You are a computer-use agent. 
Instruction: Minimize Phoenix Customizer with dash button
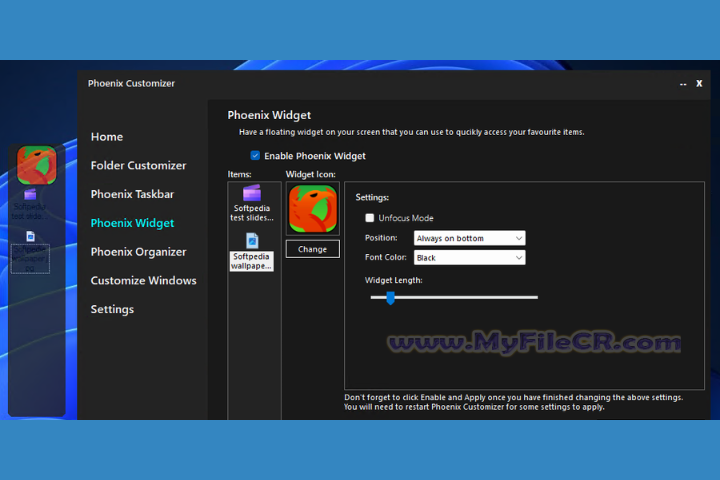(683, 84)
